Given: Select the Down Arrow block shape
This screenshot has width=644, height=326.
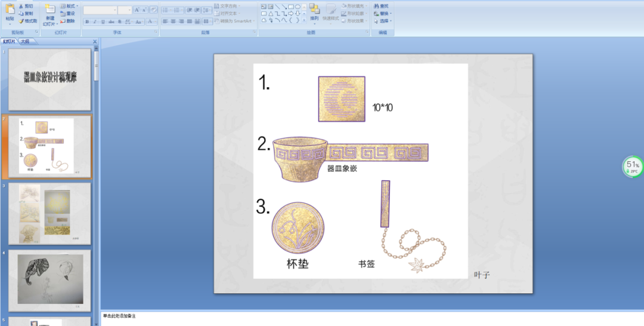Looking at the screenshot, I should click(298, 14).
